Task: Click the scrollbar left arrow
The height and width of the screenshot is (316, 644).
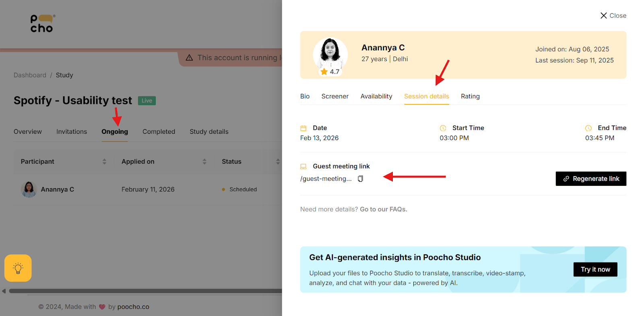Action: 4,291
